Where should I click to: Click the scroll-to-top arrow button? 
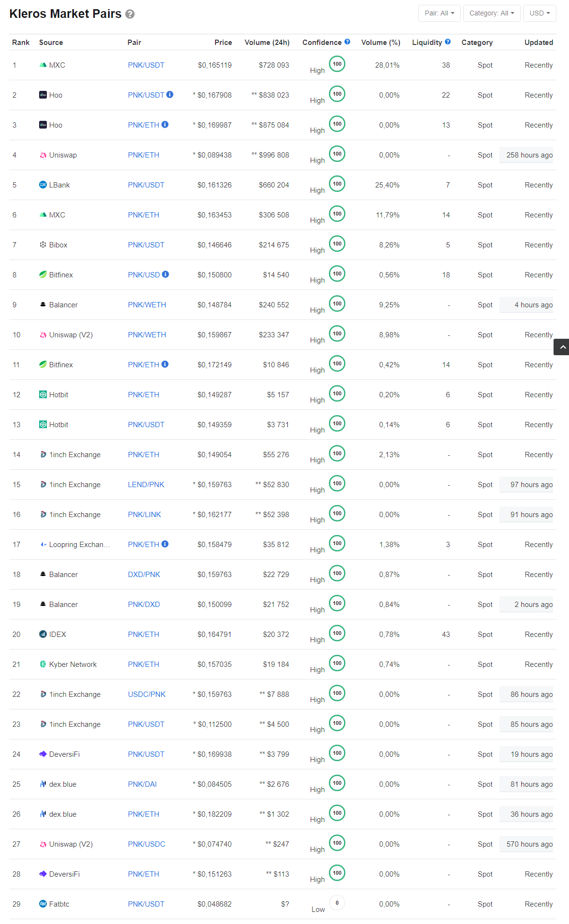click(x=562, y=347)
